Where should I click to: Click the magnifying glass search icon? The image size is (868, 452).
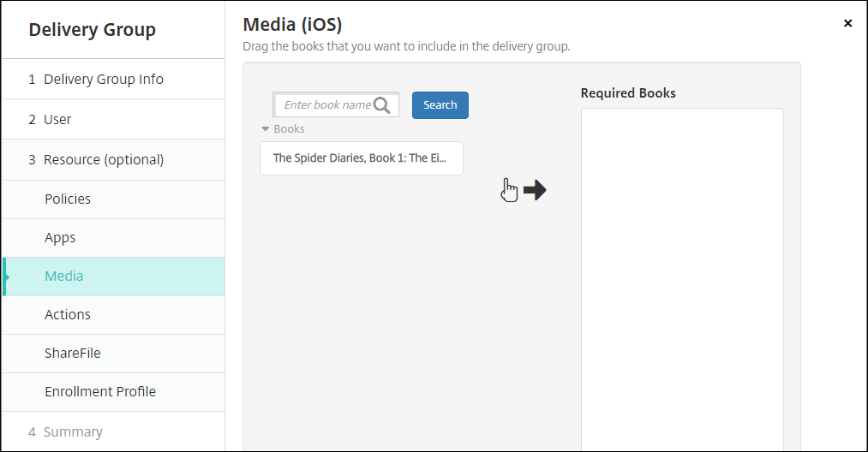point(382,104)
